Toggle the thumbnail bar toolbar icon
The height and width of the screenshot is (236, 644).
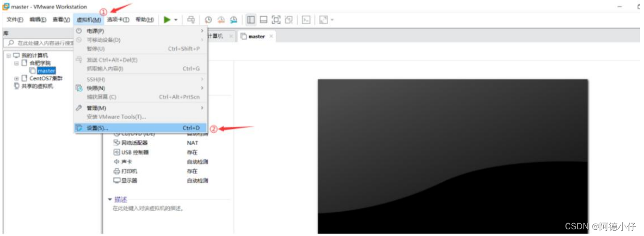[263, 20]
